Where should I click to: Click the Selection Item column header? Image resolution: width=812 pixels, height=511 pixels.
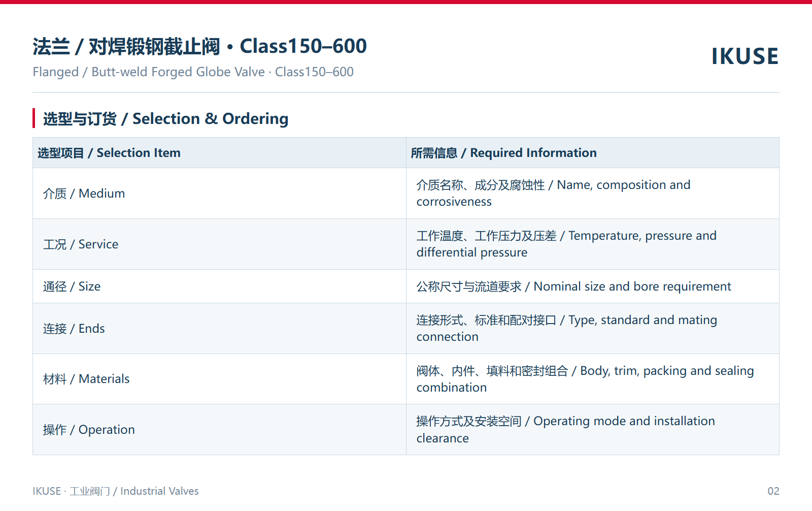click(x=219, y=153)
